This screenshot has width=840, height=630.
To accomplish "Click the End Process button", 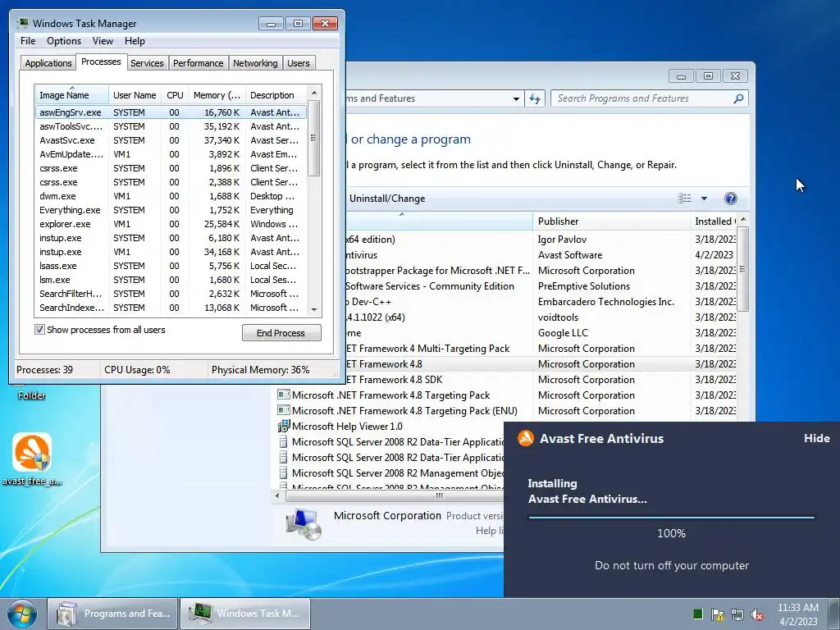I will [281, 333].
